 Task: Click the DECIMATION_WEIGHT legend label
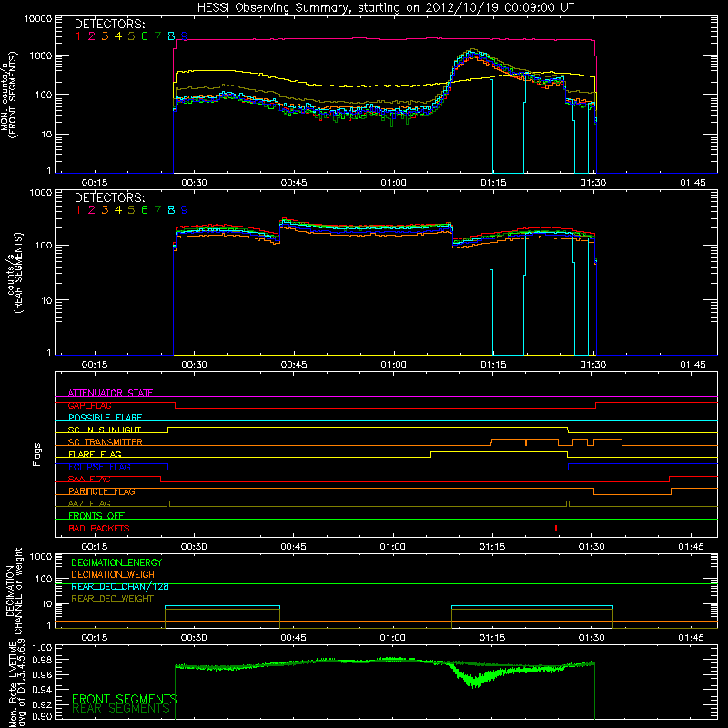pos(116,575)
